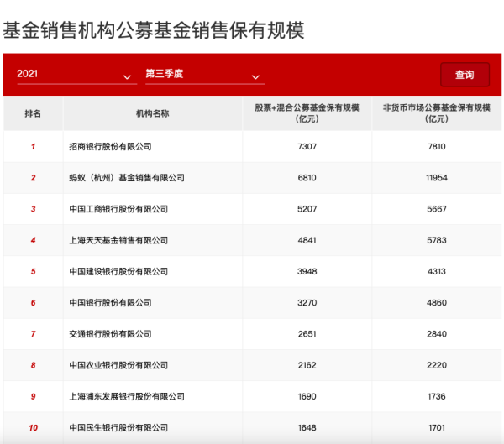Select 中国建设银行股份有限公司 name

tap(118, 271)
